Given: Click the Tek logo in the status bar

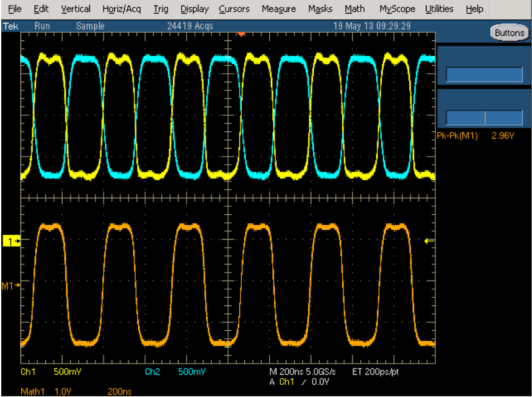Looking at the screenshot, I should [11, 26].
